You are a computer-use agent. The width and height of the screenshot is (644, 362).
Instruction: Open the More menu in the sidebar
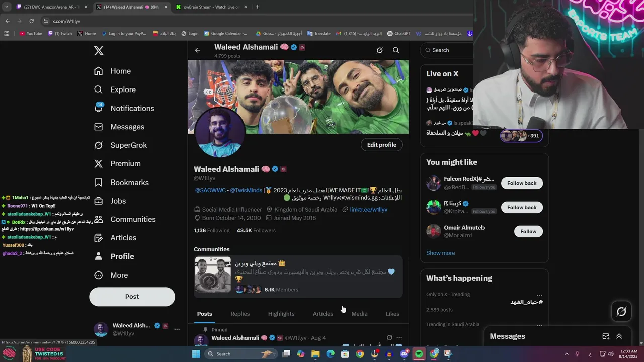click(x=111, y=275)
